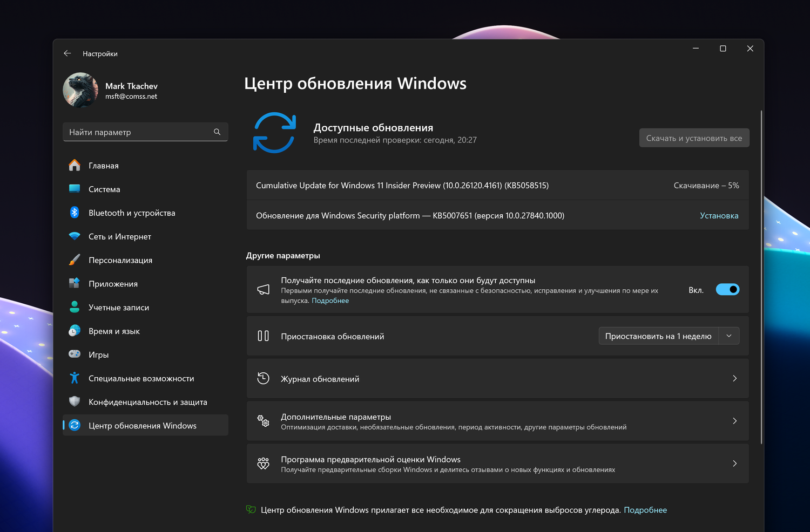Screen dimensions: 810x532
Task: Toggle off the latest updates switch
Action: 727,290
